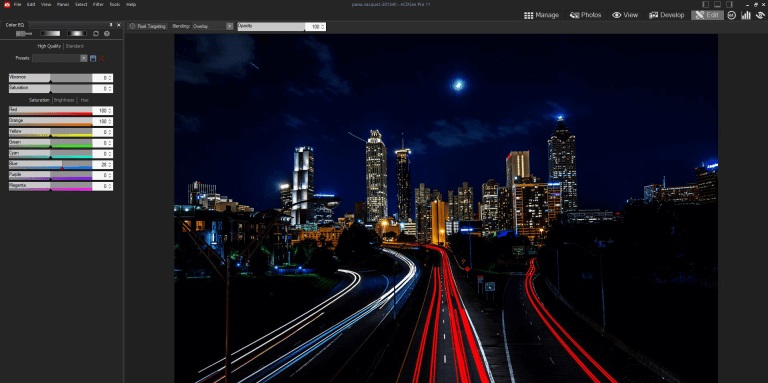Adjust the global Saturation slider

coord(50,89)
